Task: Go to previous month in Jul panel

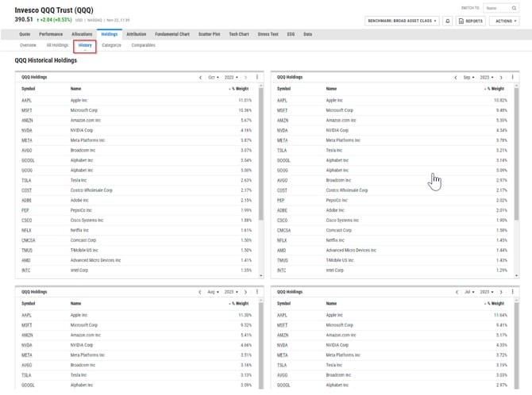Action: [x=457, y=292]
